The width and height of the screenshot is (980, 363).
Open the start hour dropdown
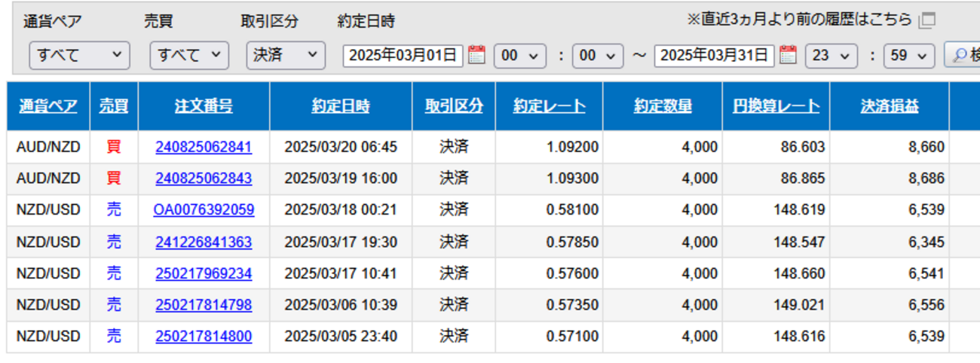[x=519, y=55]
